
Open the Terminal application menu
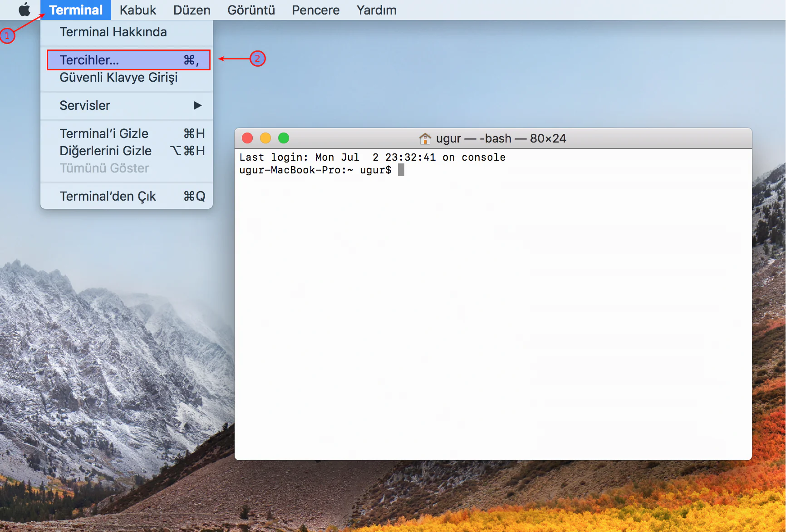(x=76, y=10)
